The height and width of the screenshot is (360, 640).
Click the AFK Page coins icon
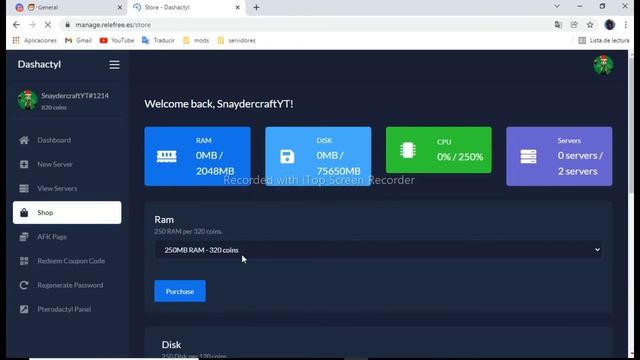pyautogui.click(x=24, y=237)
